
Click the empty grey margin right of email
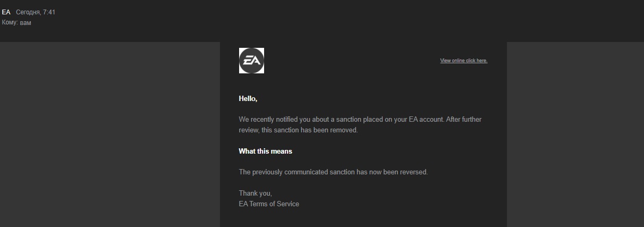(x=574, y=133)
